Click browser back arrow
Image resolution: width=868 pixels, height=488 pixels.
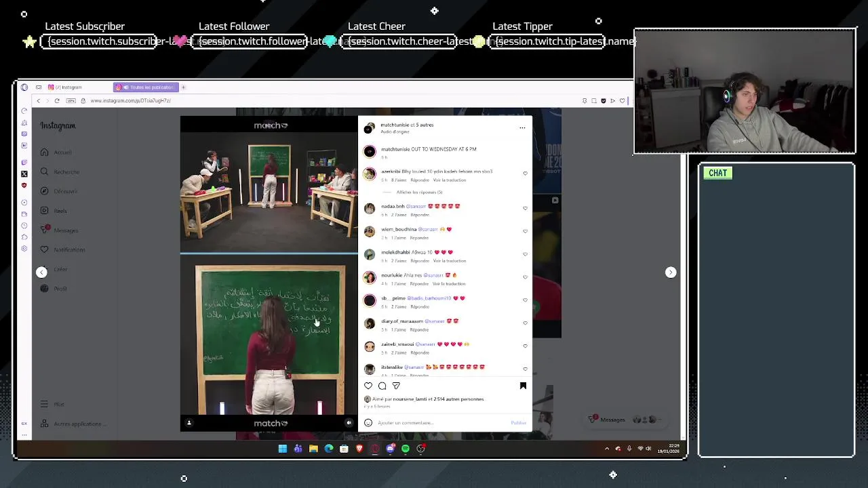pyautogui.click(x=38, y=101)
